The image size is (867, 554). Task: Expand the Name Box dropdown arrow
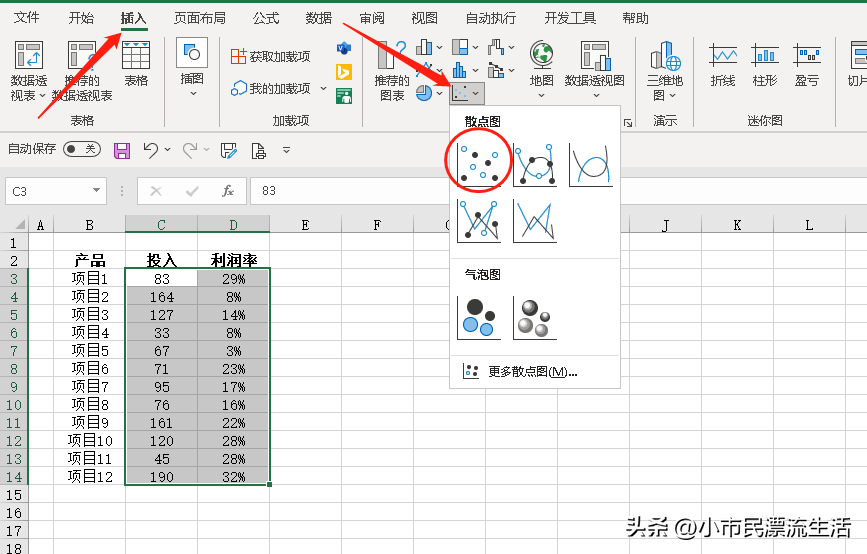coord(96,191)
